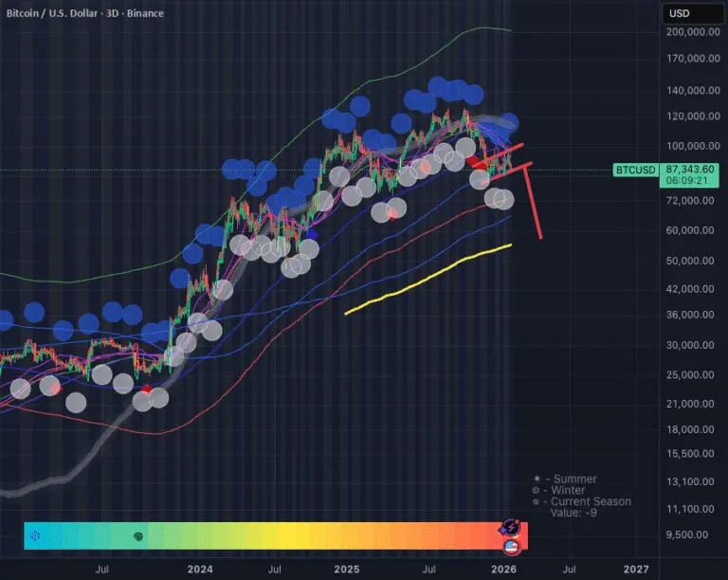This screenshot has width=728, height=580.
Task: Click the Current Season spiral icon in legend
Action: point(537,501)
